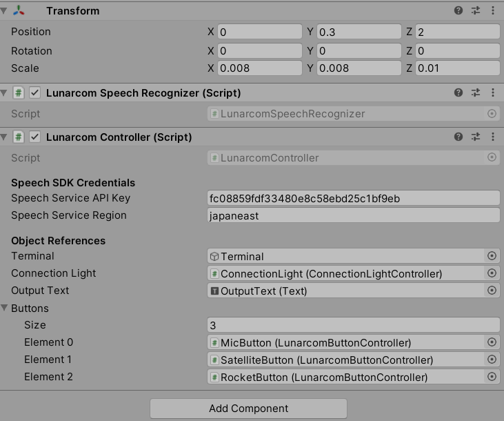Image resolution: width=504 pixels, height=421 pixels.
Task: Click the Position label
Action: click(31, 32)
